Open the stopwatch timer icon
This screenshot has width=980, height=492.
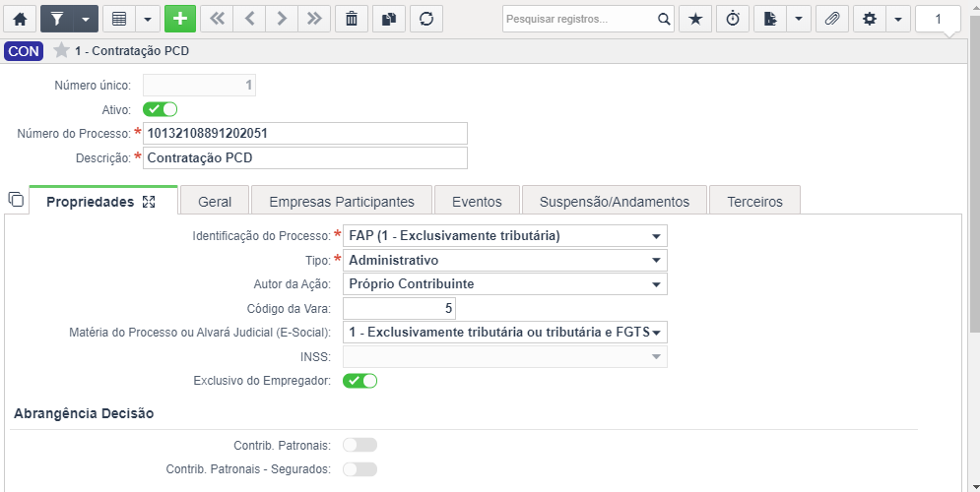[x=733, y=19]
